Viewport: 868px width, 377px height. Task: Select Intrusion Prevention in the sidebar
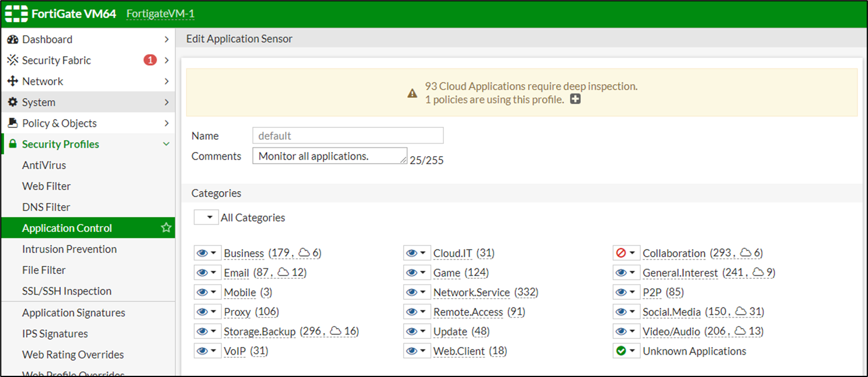[69, 249]
